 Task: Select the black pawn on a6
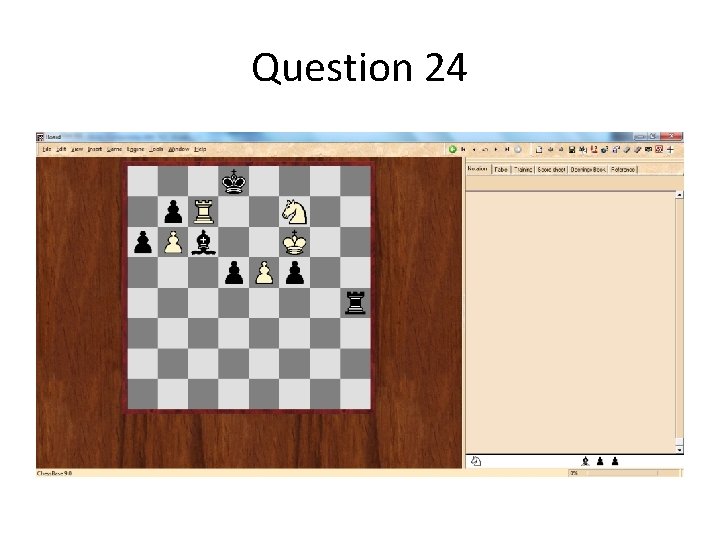(x=143, y=242)
